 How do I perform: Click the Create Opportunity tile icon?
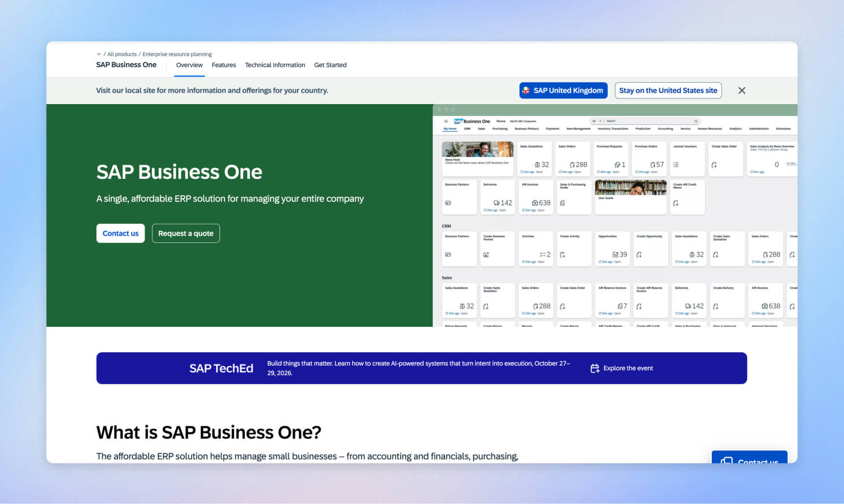tap(639, 255)
